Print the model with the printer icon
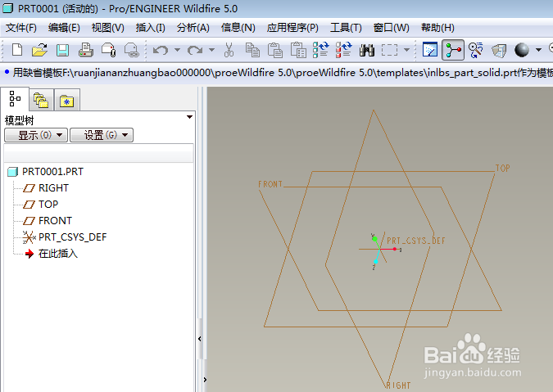Image resolution: width=553 pixels, height=392 pixels. (86, 50)
